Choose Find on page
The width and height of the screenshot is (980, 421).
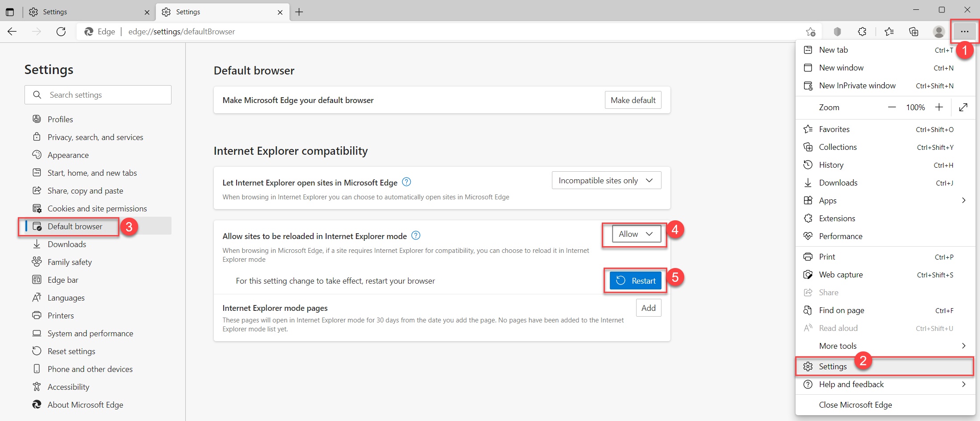pyautogui.click(x=886, y=310)
